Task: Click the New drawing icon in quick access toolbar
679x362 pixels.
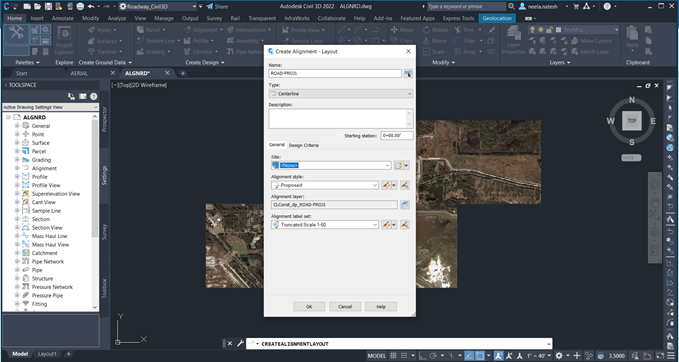Action: coord(27,6)
